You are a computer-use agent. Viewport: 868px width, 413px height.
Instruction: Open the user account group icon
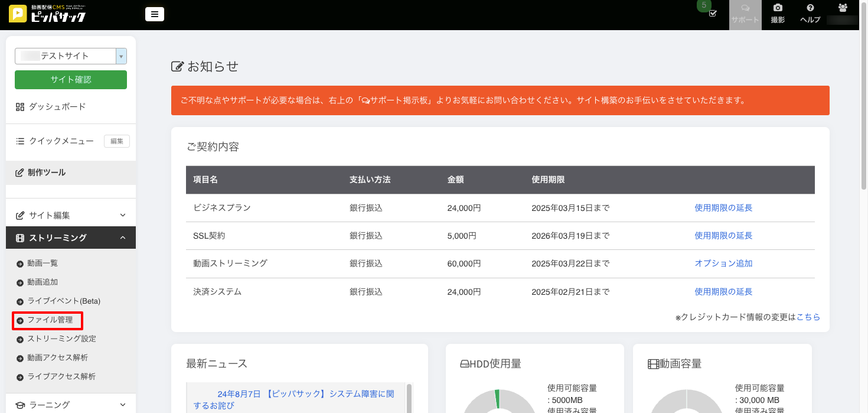(x=843, y=8)
